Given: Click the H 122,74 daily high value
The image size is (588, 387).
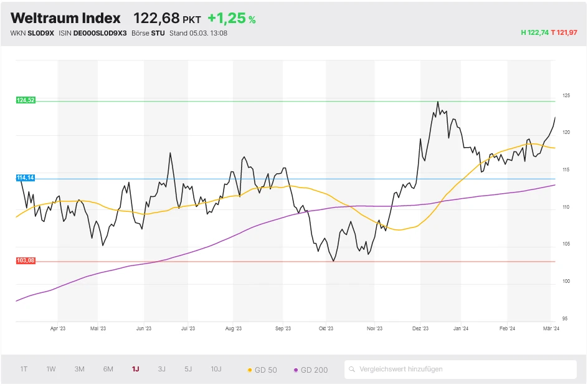Looking at the screenshot, I should pos(535,32).
